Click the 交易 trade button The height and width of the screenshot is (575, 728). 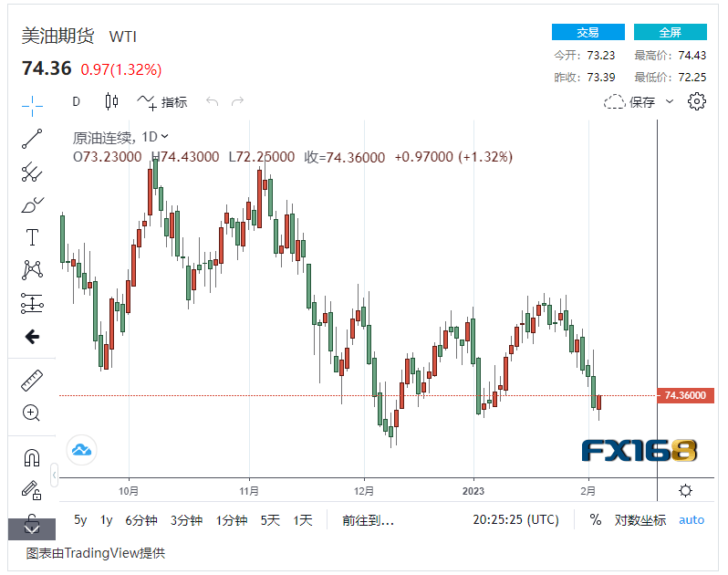pos(588,32)
